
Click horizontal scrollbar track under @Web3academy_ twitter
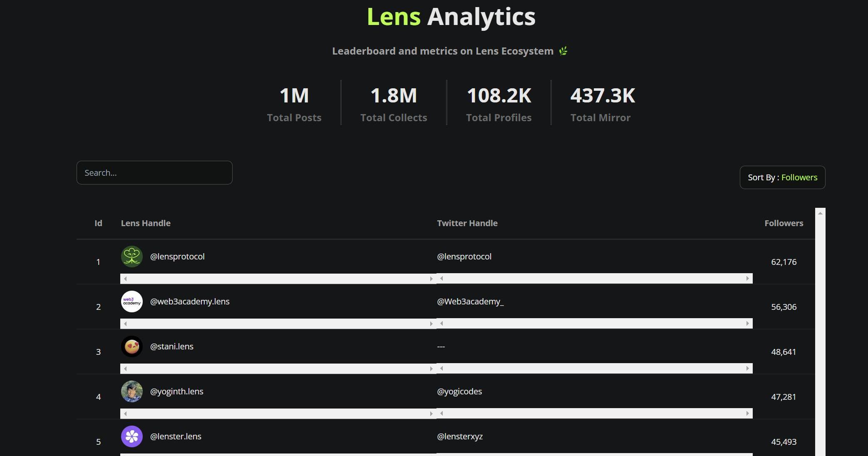tap(594, 323)
